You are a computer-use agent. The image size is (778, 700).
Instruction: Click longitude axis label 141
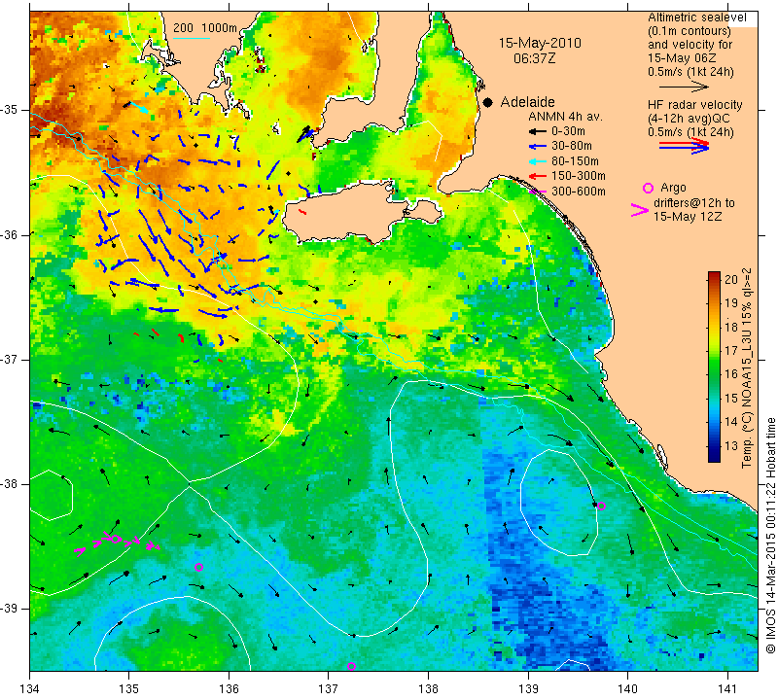[x=727, y=688]
